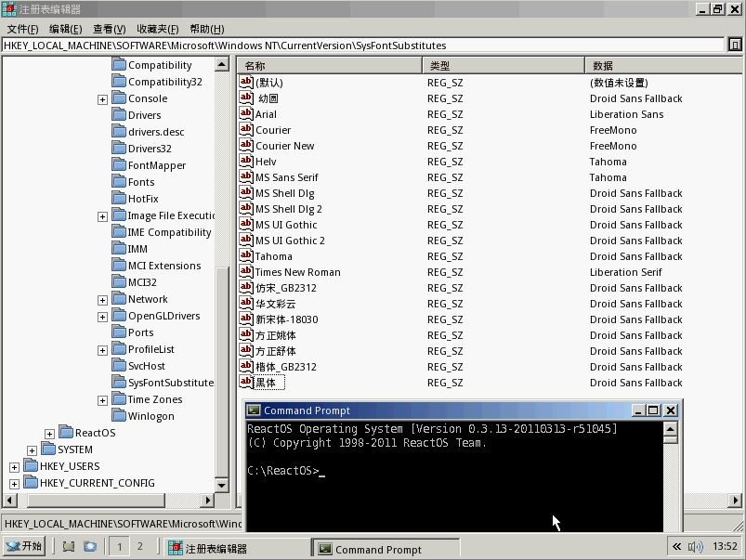746x560 pixels.
Task: Click the registry path address field
Action: (363, 46)
